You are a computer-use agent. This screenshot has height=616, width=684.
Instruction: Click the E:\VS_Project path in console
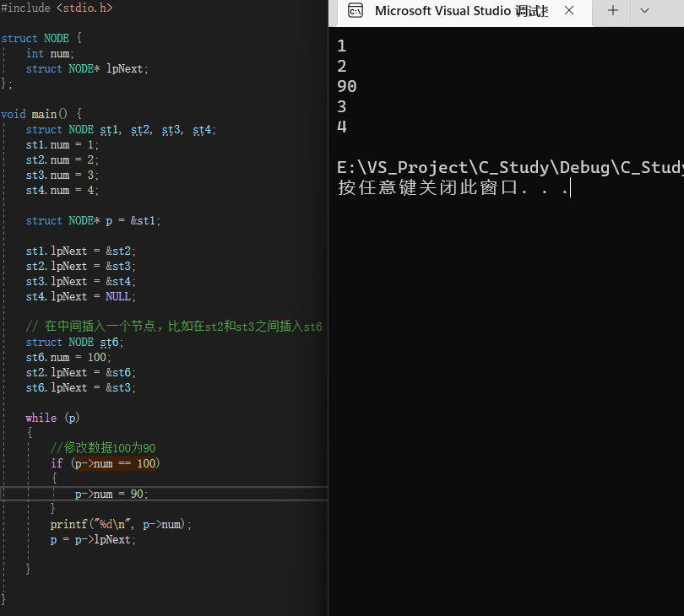coord(510,168)
